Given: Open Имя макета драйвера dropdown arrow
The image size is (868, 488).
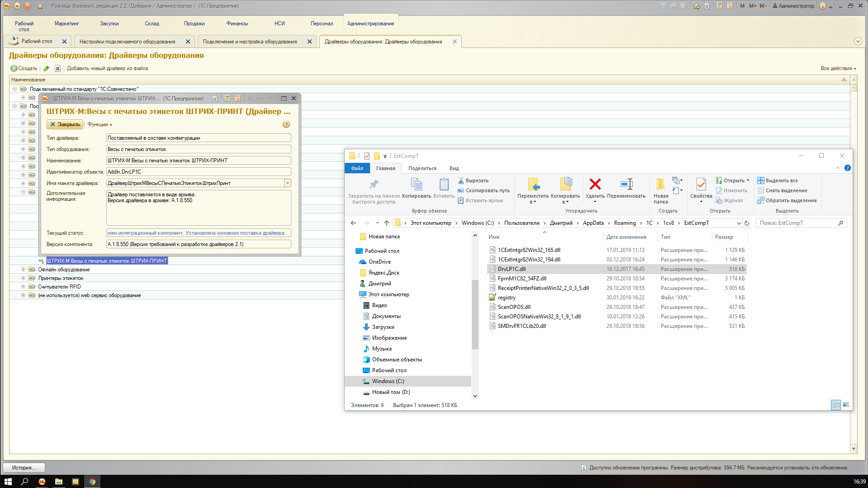Looking at the screenshot, I should click(x=288, y=183).
